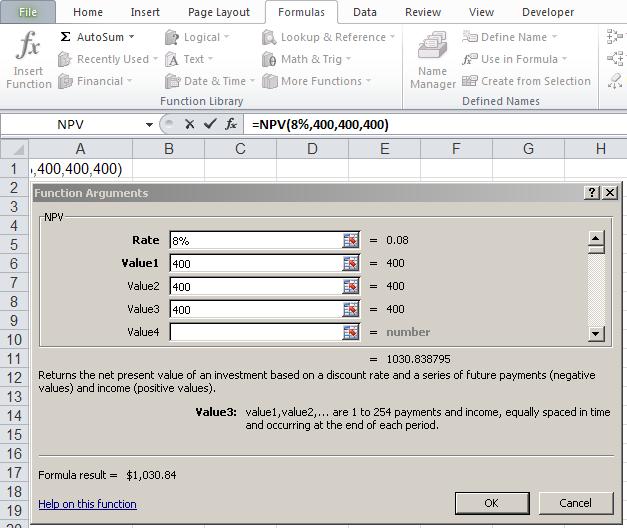Open the Logical functions icon
The height and width of the screenshot is (528, 627).
(172, 37)
